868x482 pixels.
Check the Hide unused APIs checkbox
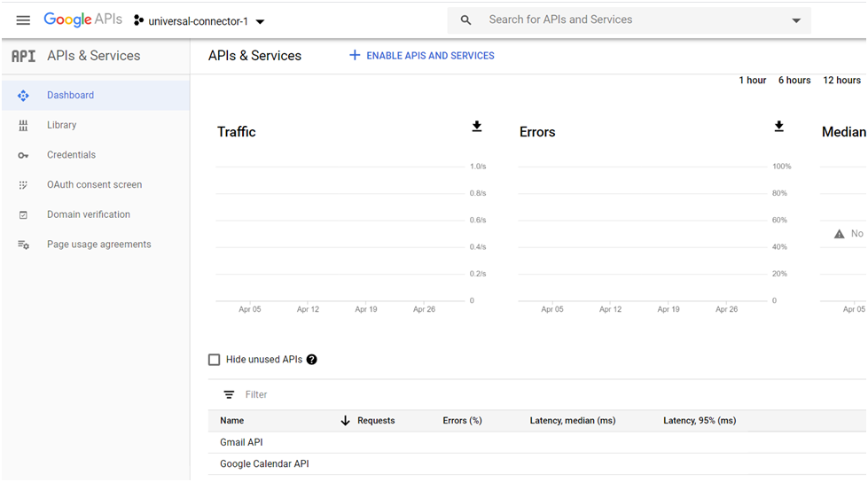[x=215, y=360]
